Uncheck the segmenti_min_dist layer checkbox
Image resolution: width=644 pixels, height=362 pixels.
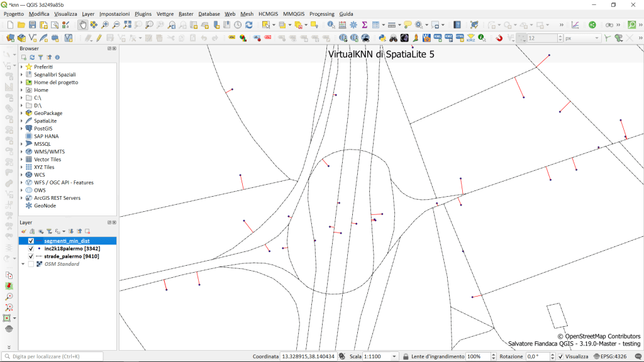tap(31, 241)
